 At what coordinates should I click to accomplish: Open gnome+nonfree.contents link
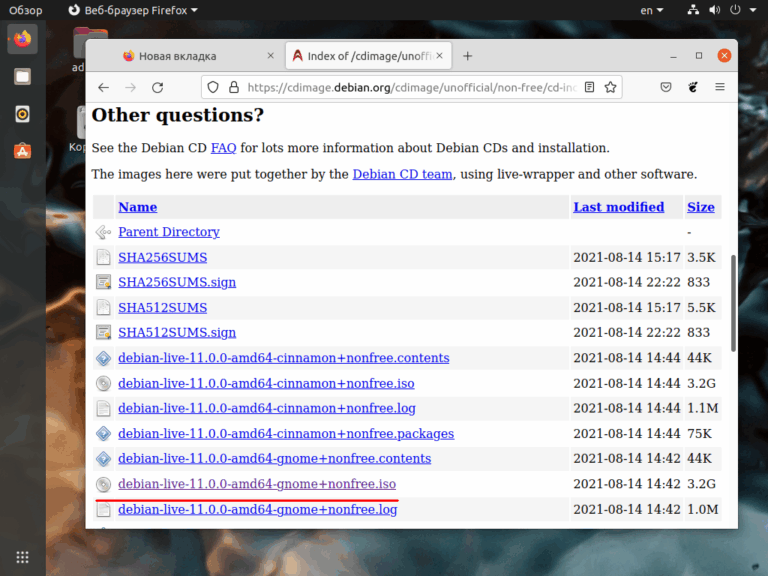point(274,459)
